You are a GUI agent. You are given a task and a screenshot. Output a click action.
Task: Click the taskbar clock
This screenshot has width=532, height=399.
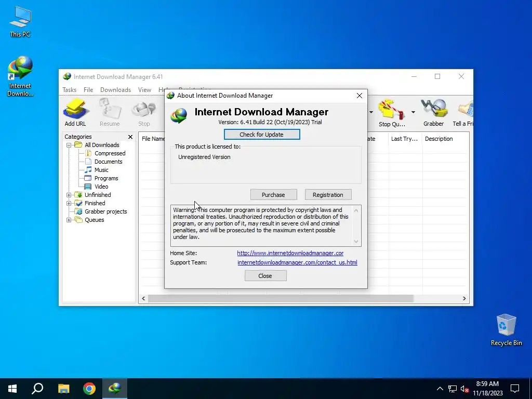tap(487, 389)
